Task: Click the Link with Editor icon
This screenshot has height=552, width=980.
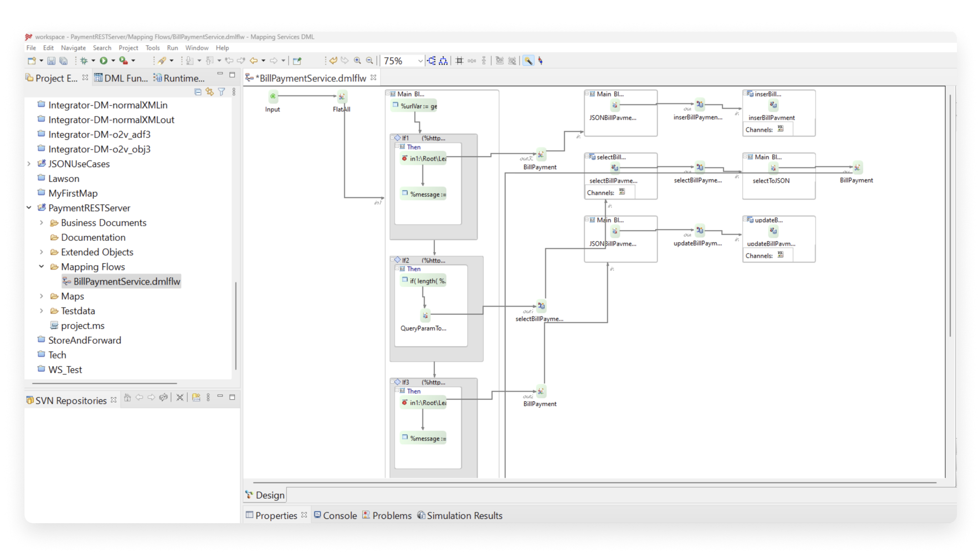Action: click(209, 91)
